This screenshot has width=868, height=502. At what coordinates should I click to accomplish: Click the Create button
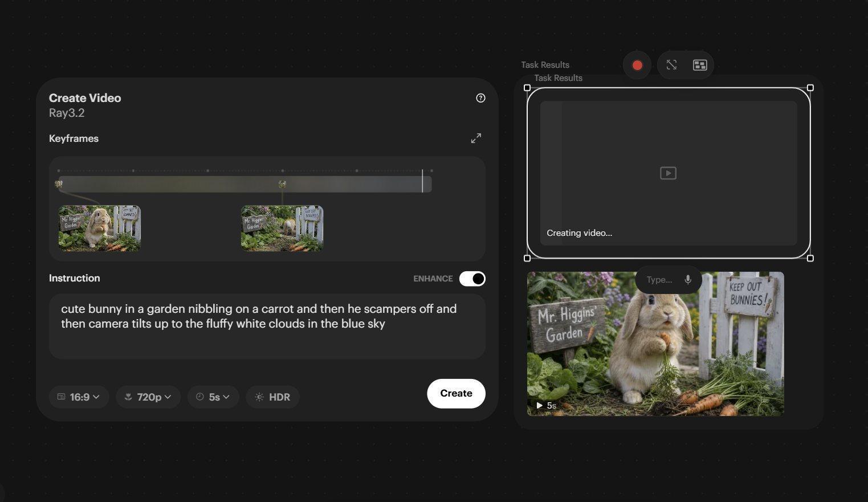click(456, 394)
